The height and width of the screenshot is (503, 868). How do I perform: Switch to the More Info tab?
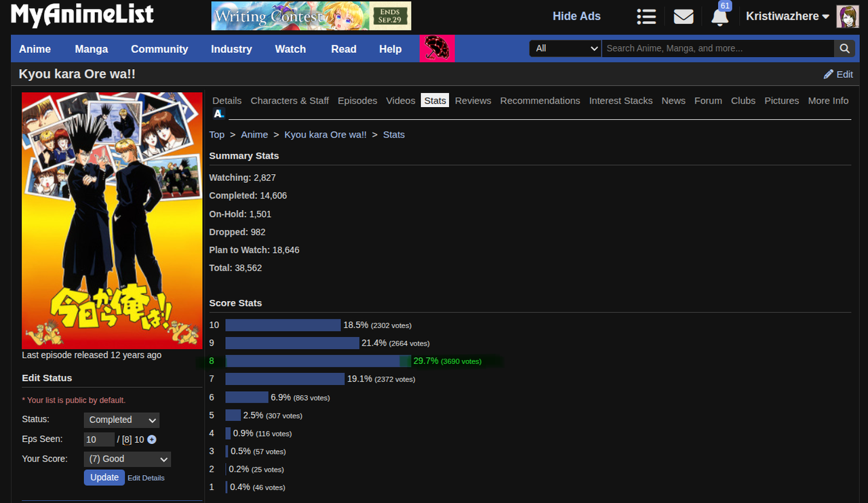(x=828, y=100)
